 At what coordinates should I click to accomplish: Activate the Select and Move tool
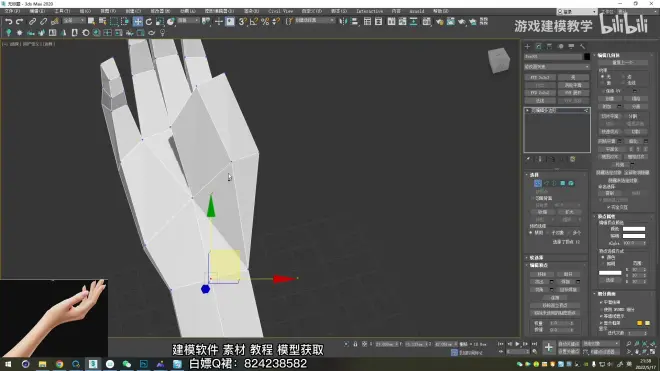(x=138, y=21)
